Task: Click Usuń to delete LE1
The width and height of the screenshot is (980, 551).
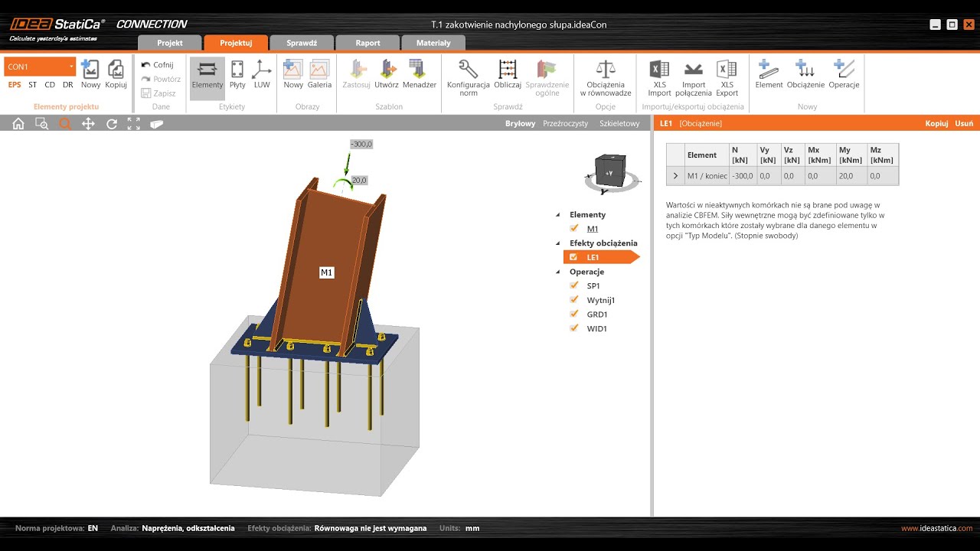Action: point(964,123)
